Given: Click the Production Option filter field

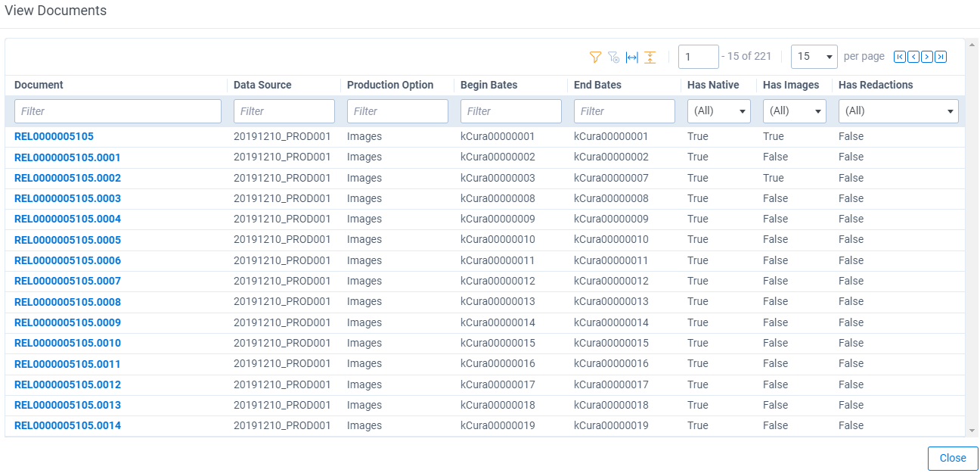Looking at the screenshot, I should [398, 111].
